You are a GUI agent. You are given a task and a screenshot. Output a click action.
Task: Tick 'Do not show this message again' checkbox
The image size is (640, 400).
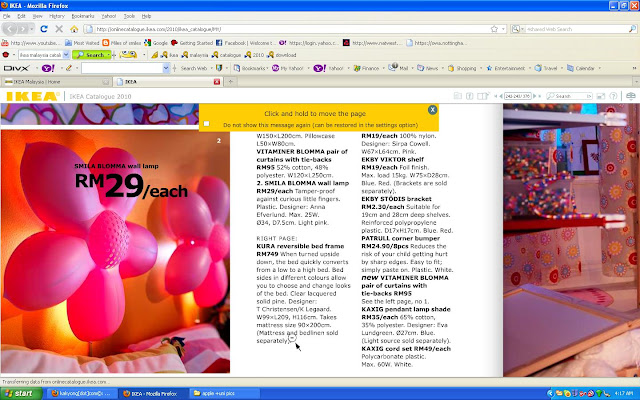207,124
